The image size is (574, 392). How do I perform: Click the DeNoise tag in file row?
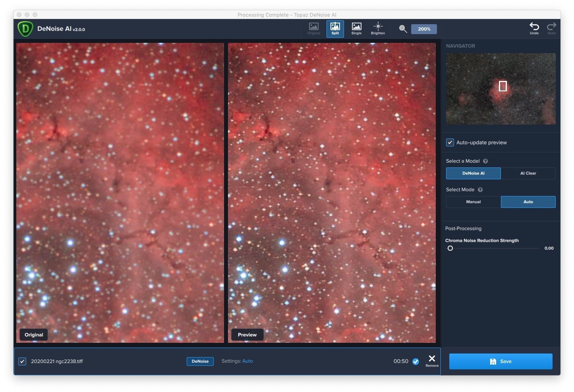tap(200, 361)
